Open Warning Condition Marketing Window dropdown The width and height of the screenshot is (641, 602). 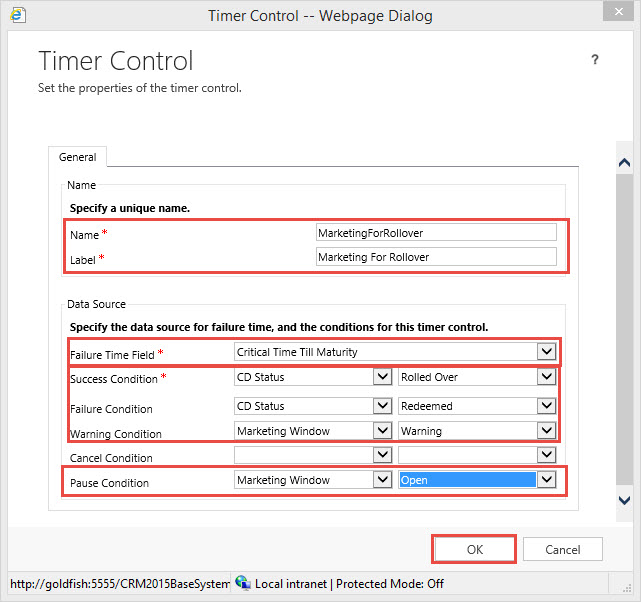(x=381, y=431)
